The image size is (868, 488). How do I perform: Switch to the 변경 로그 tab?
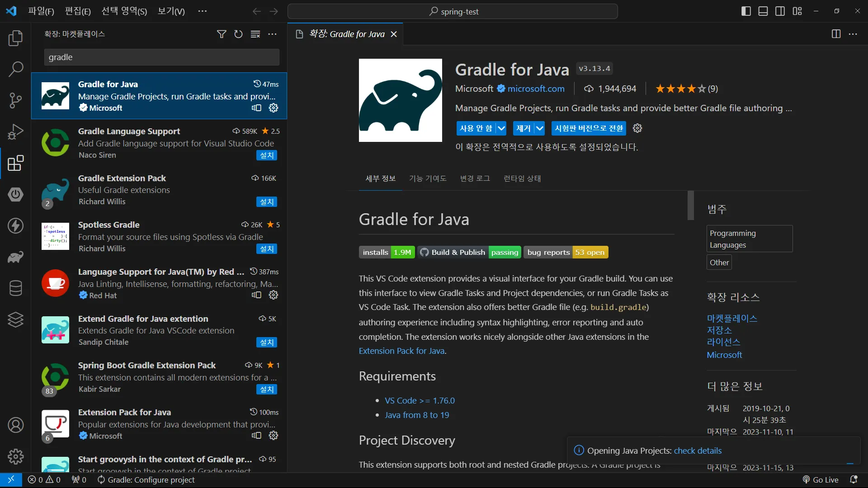(475, 178)
